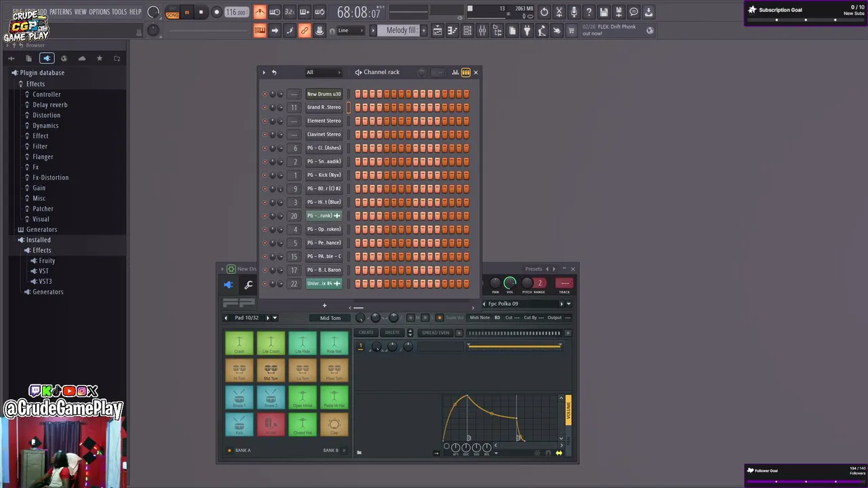Add a channel with the plus button
The image size is (868, 488).
point(324,306)
